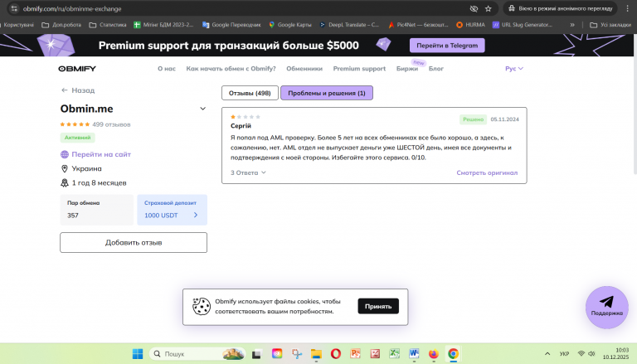
Task: Click the Telegram paper-plane Поддержка button
Action: click(x=606, y=307)
